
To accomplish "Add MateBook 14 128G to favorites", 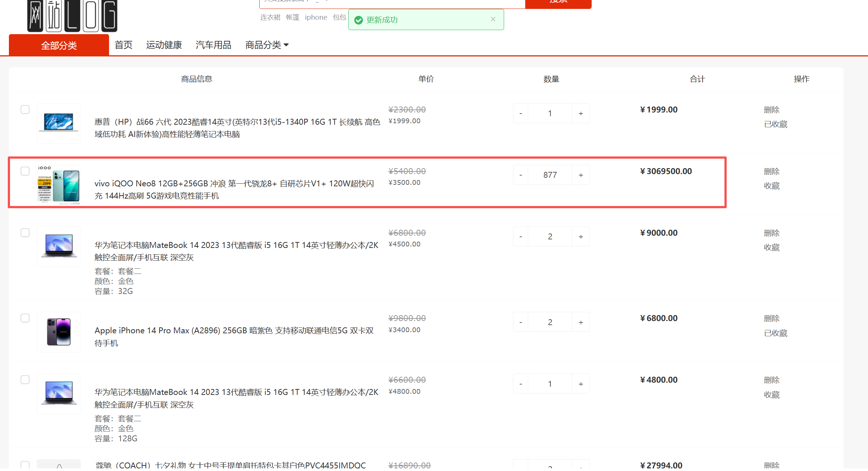I will point(772,395).
